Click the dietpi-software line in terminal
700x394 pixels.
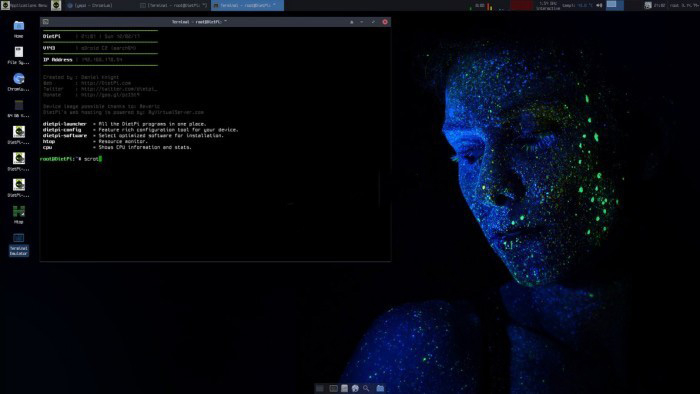(x=133, y=136)
